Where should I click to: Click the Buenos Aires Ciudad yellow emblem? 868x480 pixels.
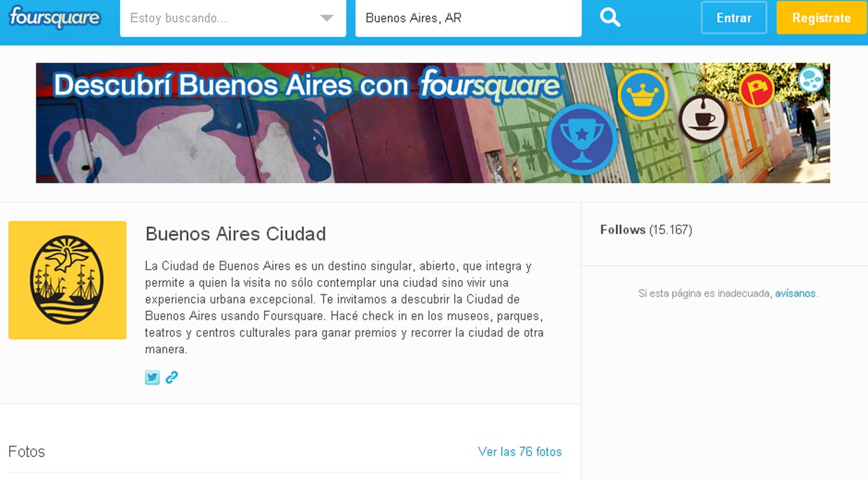67,280
